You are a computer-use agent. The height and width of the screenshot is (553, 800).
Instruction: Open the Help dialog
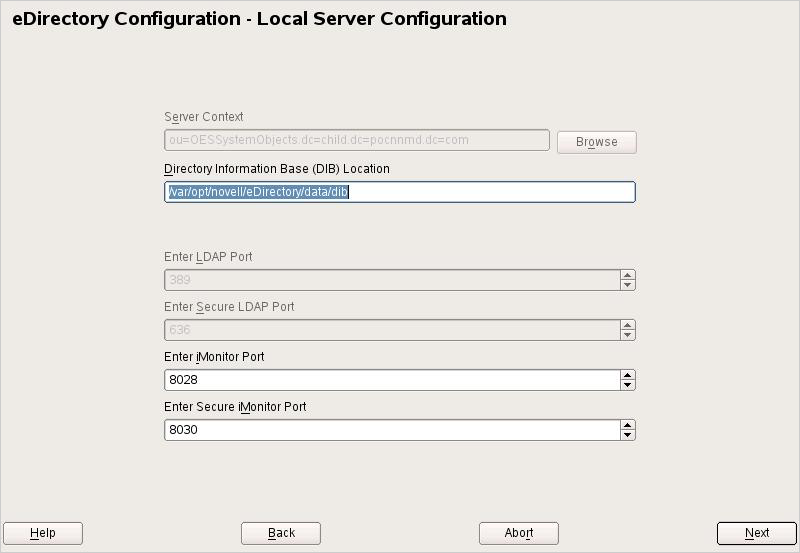(x=43, y=533)
